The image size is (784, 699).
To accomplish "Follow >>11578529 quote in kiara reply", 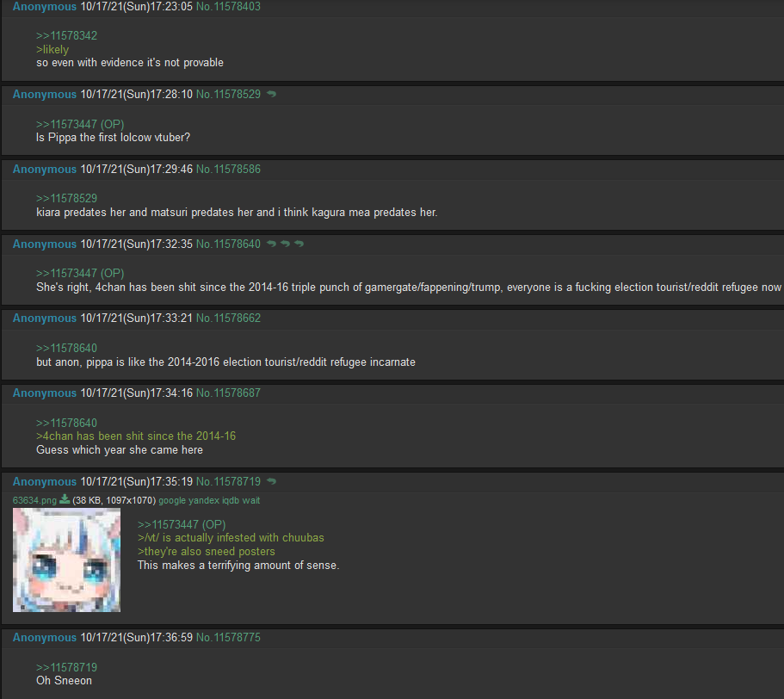I will point(66,199).
